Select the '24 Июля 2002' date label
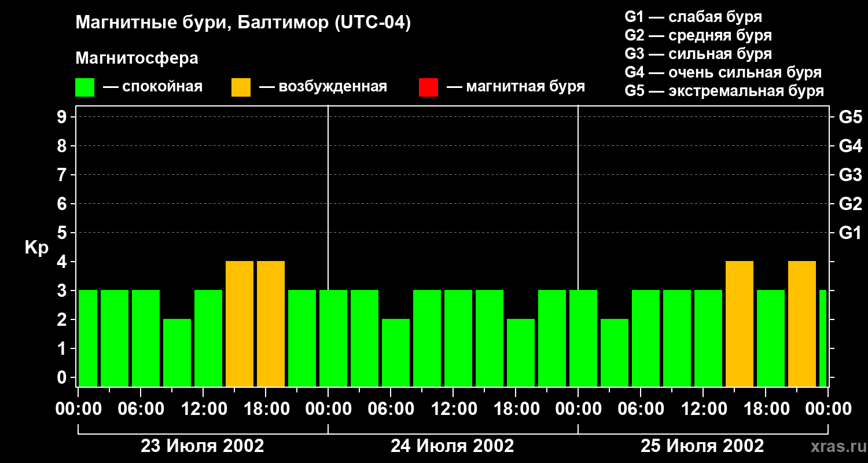The image size is (868, 463). (x=453, y=446)
